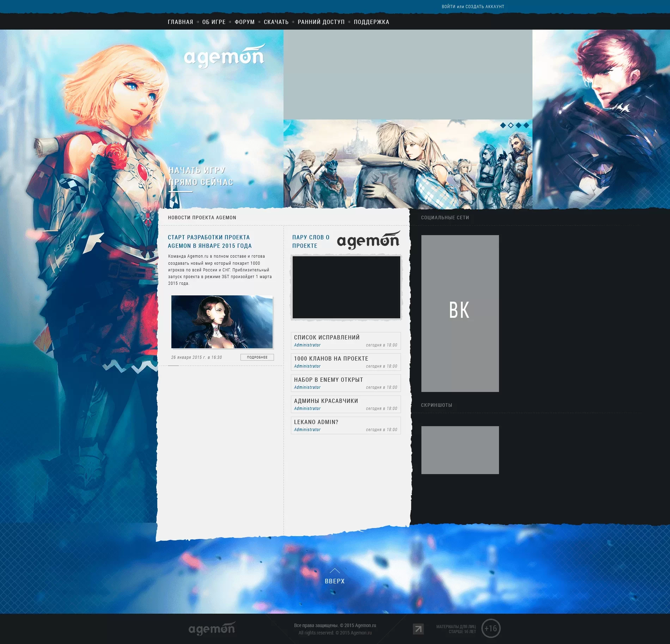Click 'Все права защищены. © 2015 Agemon.ru' text
Viewport: 670px width, 644px height.
tap(335, 625)
